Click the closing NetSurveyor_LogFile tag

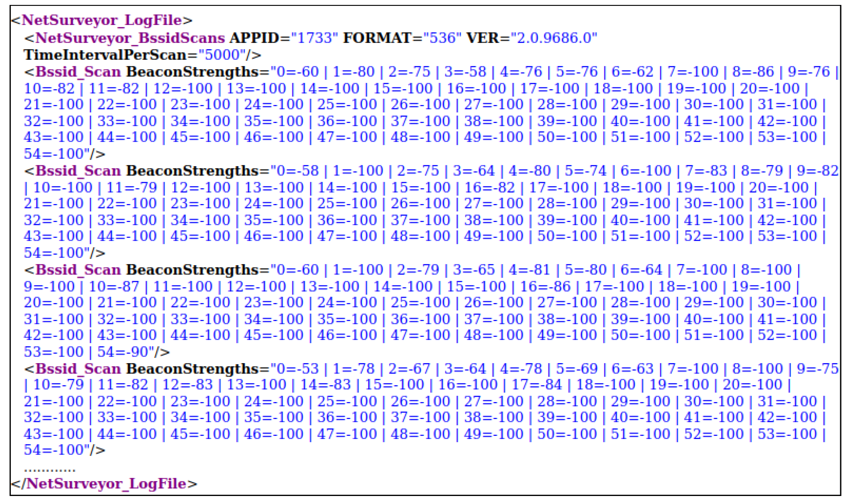point(104,484)
